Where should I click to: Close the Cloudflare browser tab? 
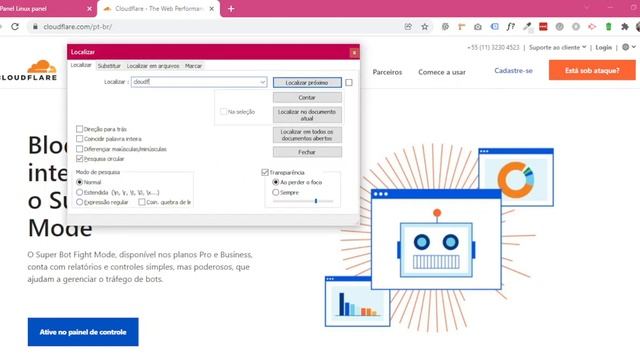point(212,9)
